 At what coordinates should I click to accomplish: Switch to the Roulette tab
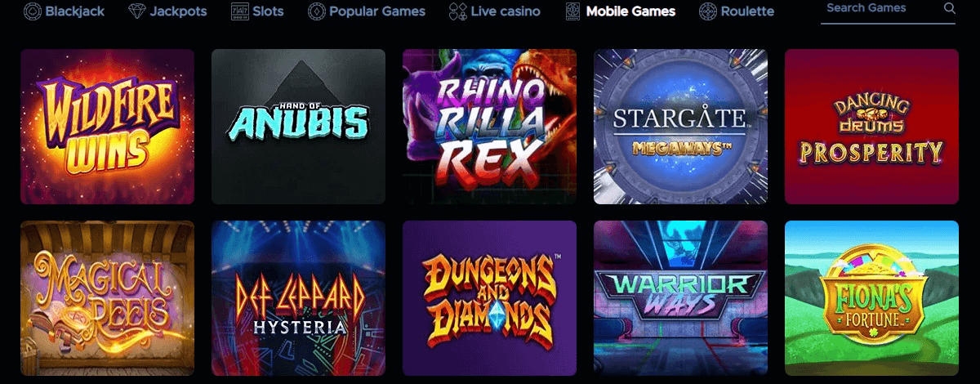(x=737, y=11)
